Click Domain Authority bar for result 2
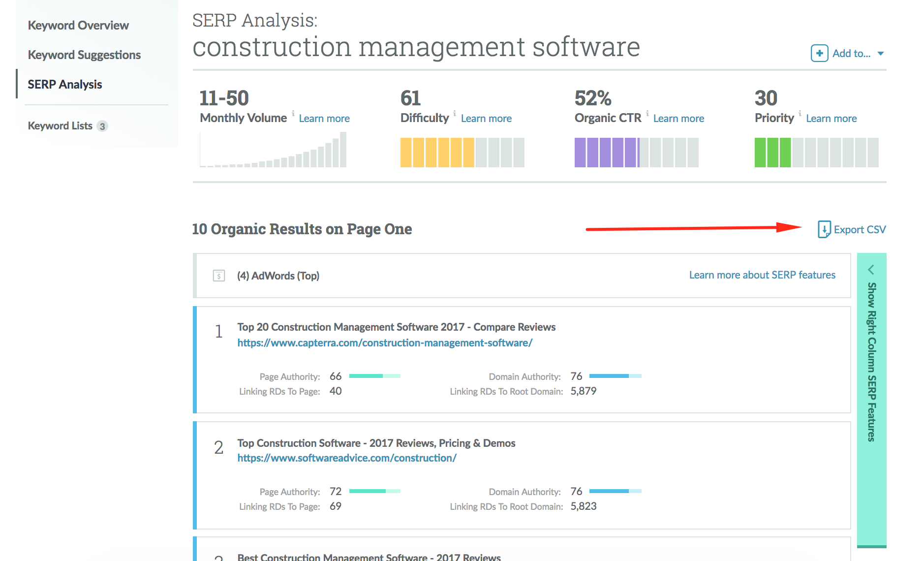Screen dimensions: 924x561 pyautogui.click(x=615, y=491)
